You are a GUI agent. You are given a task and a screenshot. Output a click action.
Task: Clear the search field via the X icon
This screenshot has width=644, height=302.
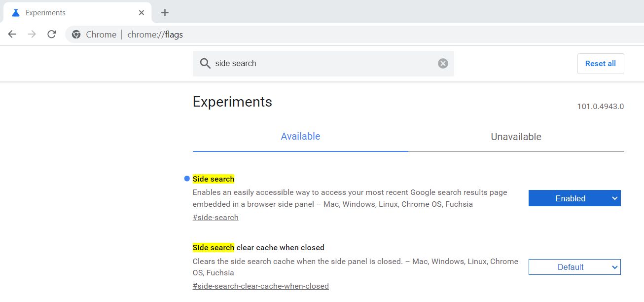442,63
